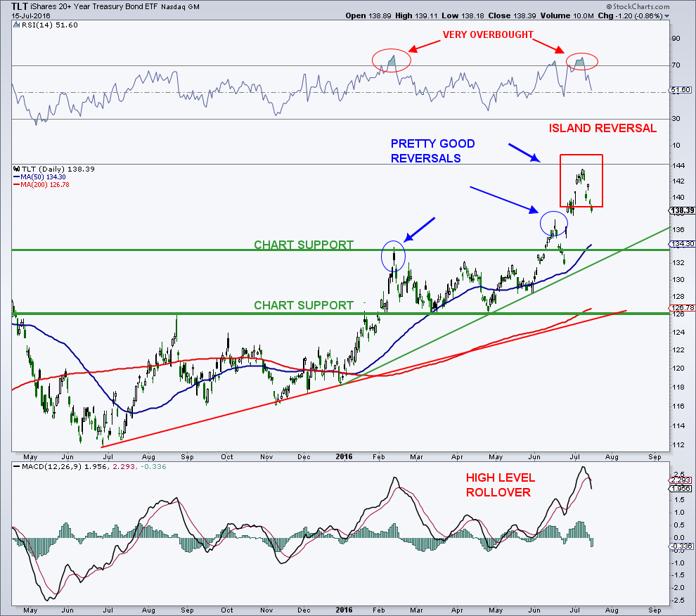
Task: Click the upper CHART SUPPORT label near 134
Action: tap(304, 245)
